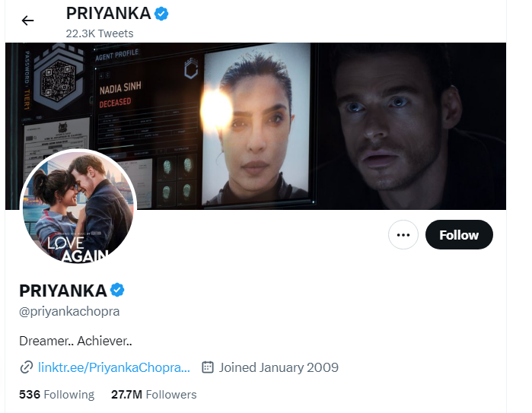Click the verified badge in the top header
The width and height of the screenshot is (532, 413).
click(161, 13)
